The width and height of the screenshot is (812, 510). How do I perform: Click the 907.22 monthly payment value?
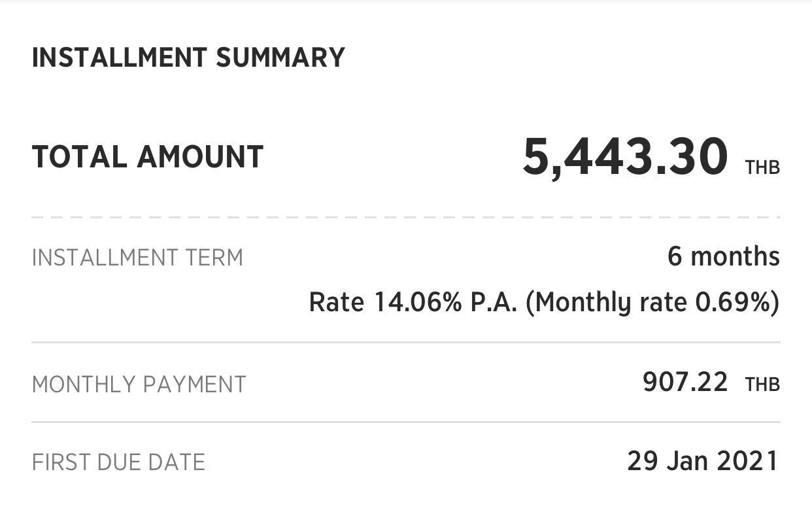pyautogui.click(x=685, y=382)
